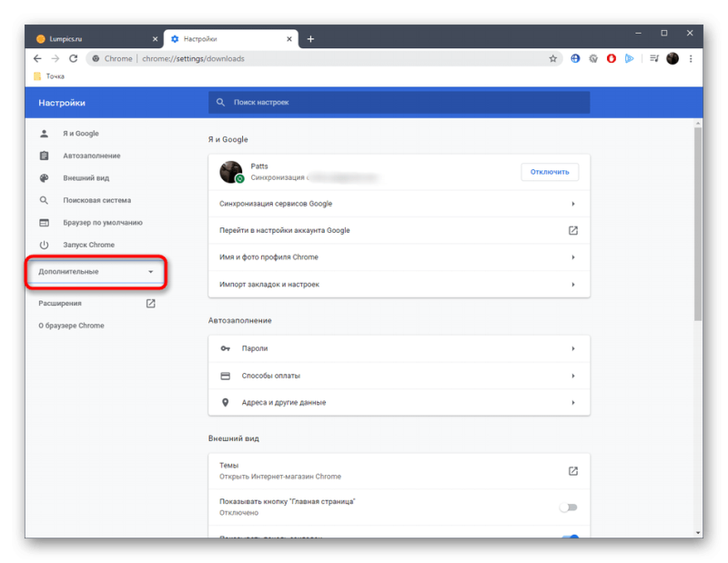Image resolution: width=728 pixels, height=563 pixels.
Task: Click the Patts profile picture in settings
Action: (231, 172)
